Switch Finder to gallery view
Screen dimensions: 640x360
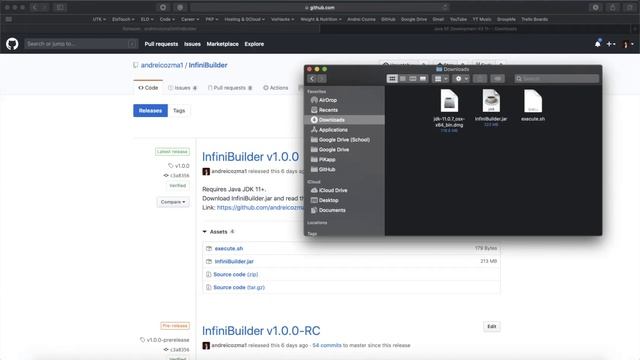(423, 79)
